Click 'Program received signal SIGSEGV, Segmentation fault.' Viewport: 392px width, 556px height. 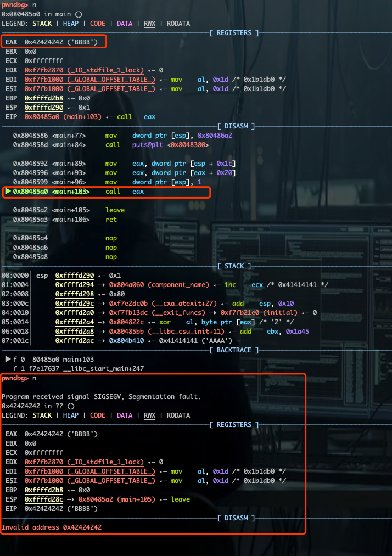pyautogui.click(x=101, y=397)
